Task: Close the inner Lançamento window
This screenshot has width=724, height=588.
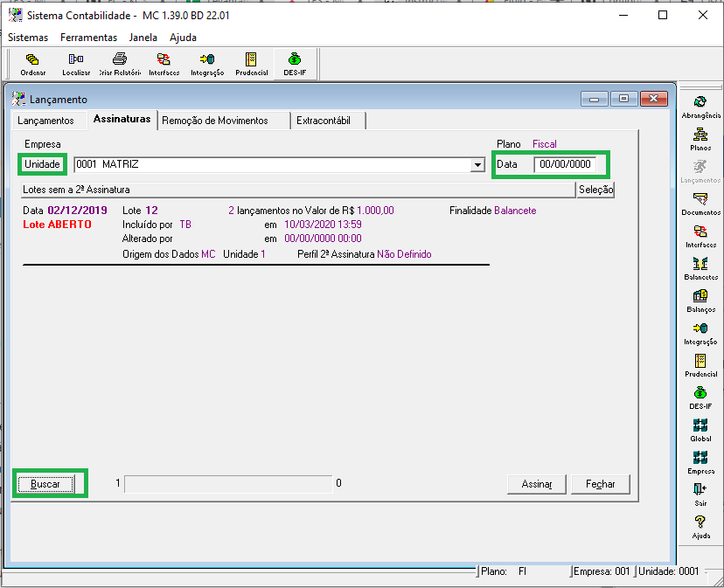Action: coord(653,99)
